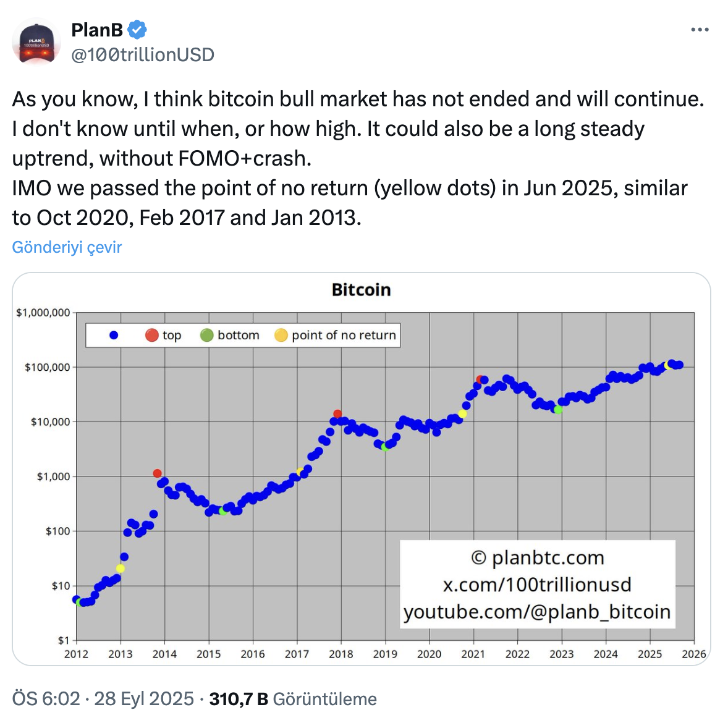
Task: Click the green "bottom" legend marker
Action: click(207, 335)
